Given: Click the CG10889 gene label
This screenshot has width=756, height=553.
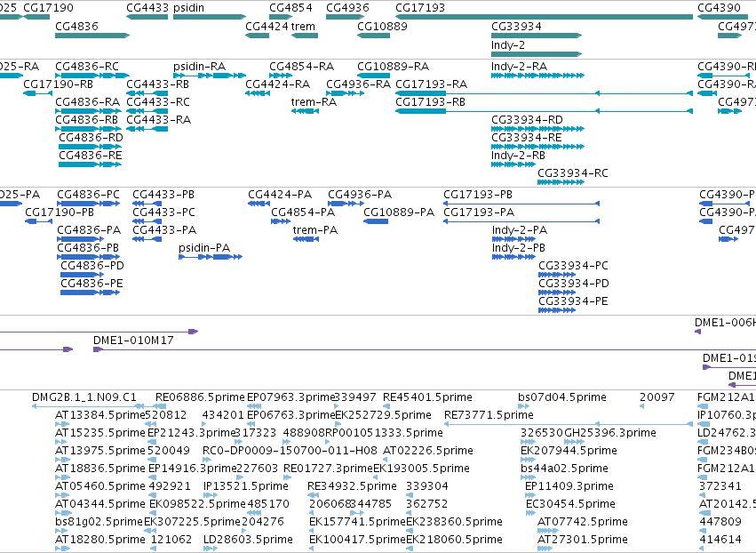Looking at the screenshot, I should 382,26.
